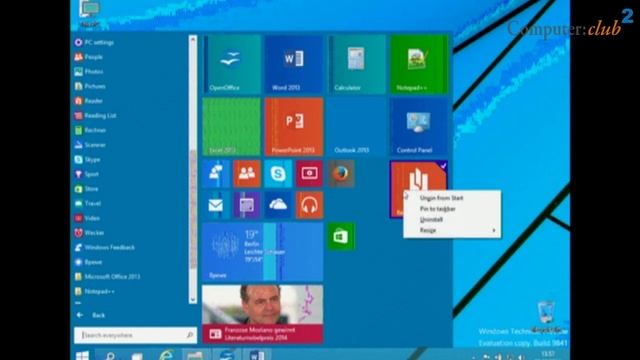The height and width of the screenshot is (360, 640).
Task: Click the apps list scrollbar thumb
Action: 193,210
